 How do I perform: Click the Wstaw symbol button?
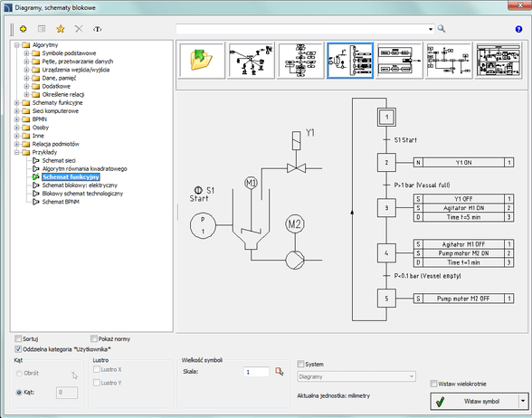coord(475,402)
